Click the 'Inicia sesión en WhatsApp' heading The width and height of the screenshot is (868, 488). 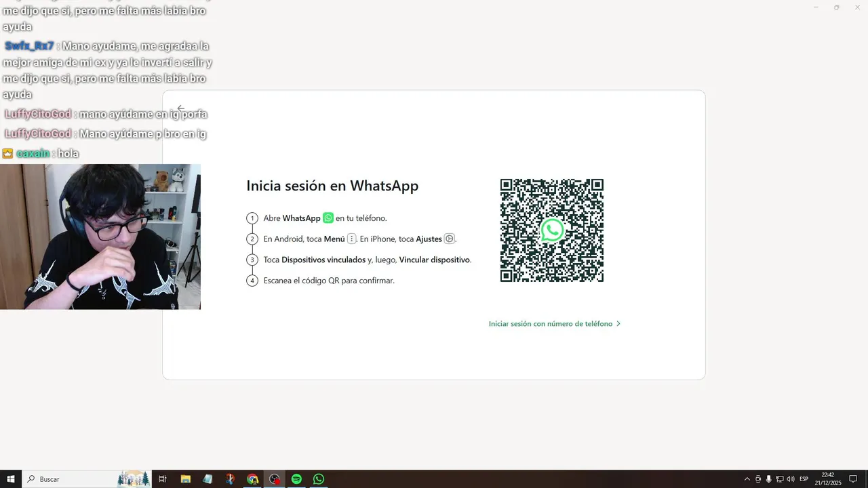click(332, 186)
